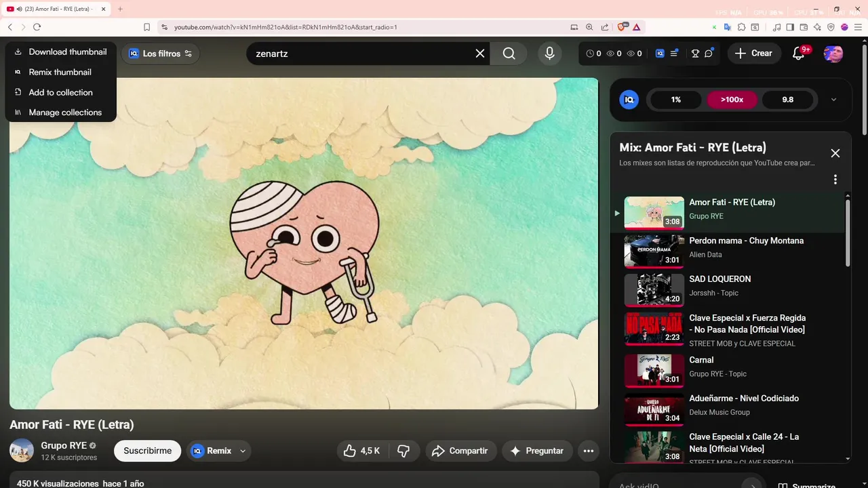Click the Brave Shields lion icon

622,27
